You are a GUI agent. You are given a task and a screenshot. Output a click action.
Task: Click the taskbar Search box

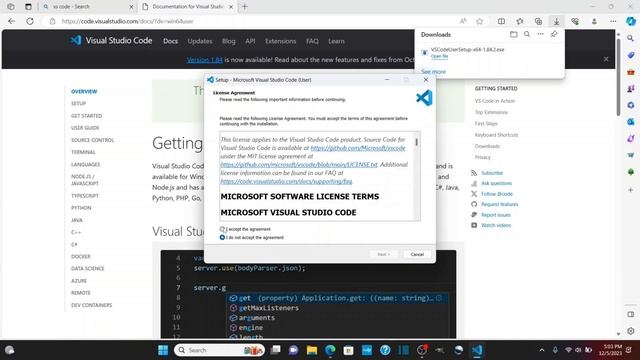tap(220, 350)
